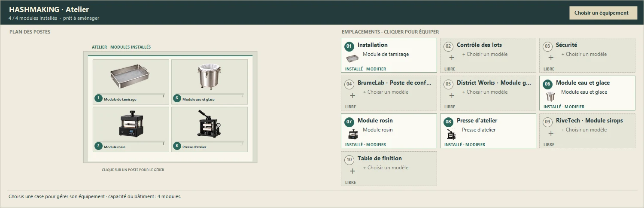The image size is (644, 208).
Task: Select the workshop press image in plan
Action: point(209,123)
